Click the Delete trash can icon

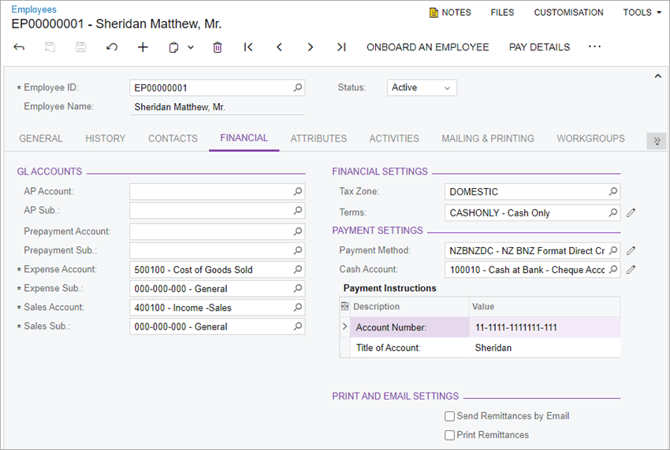tap(217, 47)
